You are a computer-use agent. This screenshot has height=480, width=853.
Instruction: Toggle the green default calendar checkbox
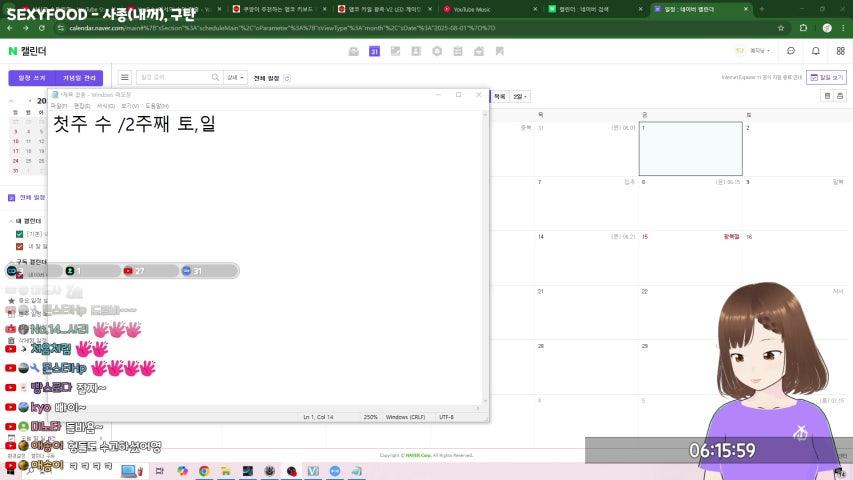[20, 234]
